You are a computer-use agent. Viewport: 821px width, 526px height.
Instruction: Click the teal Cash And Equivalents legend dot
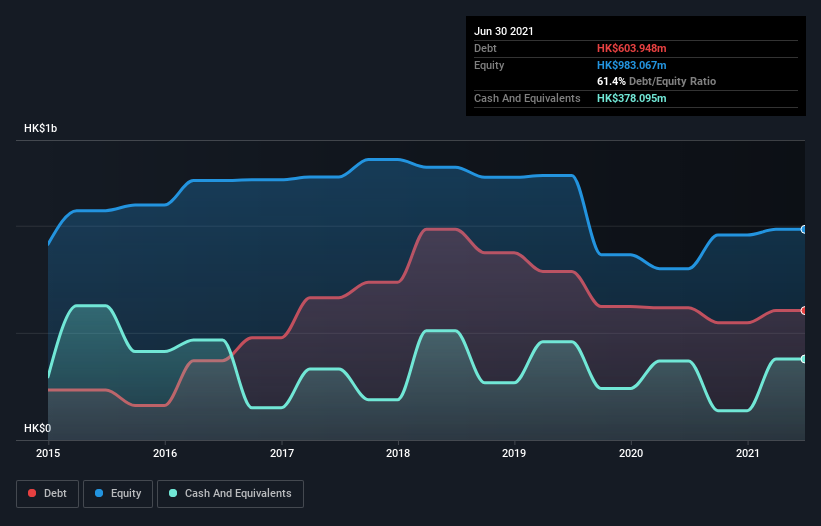point(173,493)
